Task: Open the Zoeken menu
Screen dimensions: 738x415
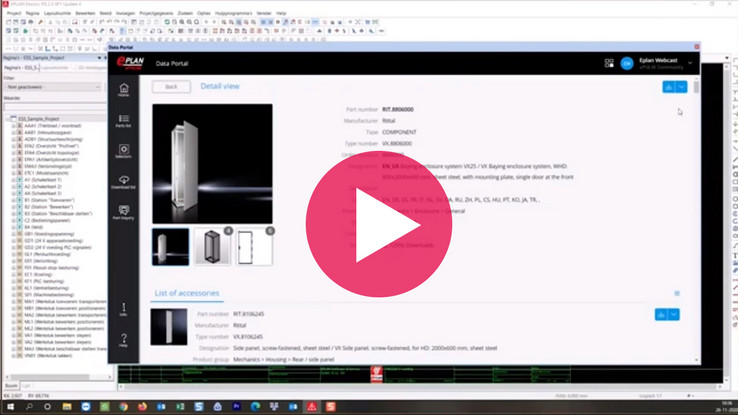Action: pyautogui.click(x=185, y=13)
